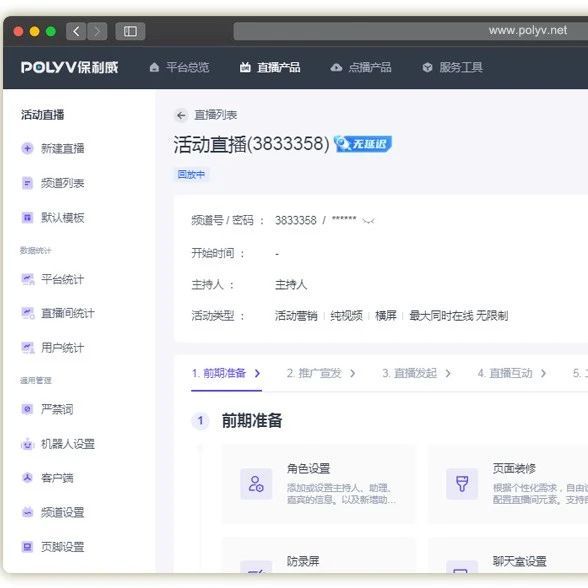Viewport: 588px width, 588px height.
Task: Open the 点播产品 menu
Action: coord(361,68)
